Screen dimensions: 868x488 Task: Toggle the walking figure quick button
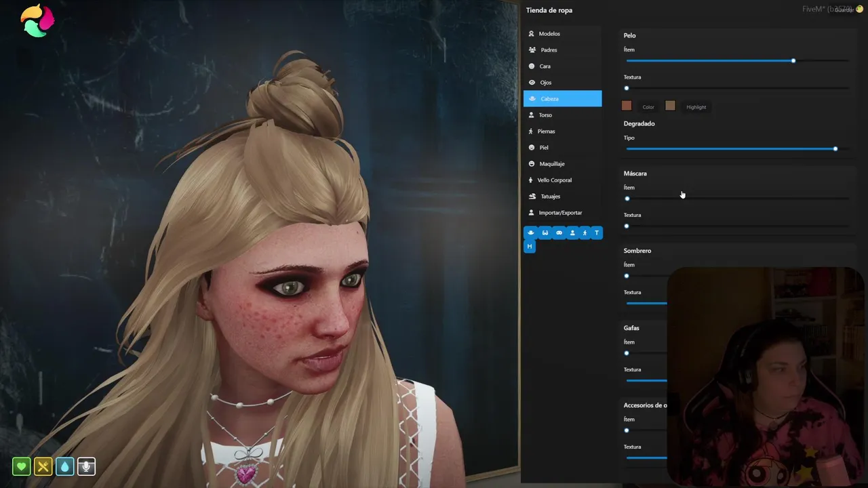pyautogui.click(x=585, y=232)
